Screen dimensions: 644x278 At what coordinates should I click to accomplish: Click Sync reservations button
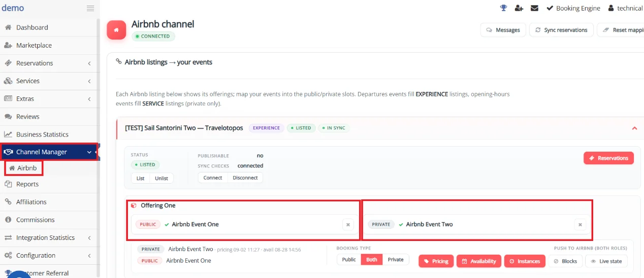561,30
